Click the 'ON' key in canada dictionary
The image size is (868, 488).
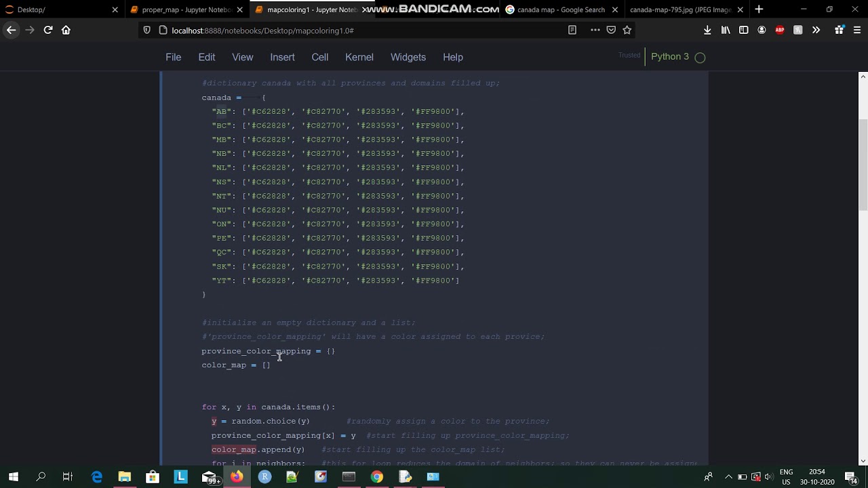coord(222,224)
